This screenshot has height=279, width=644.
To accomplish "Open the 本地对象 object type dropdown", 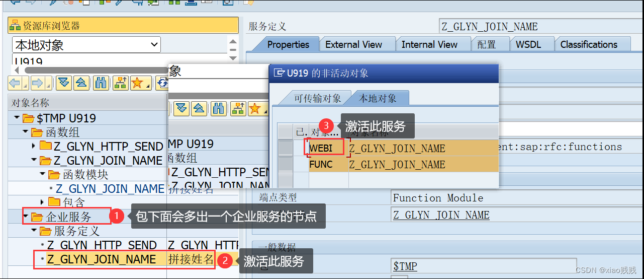I will (154, 45).
